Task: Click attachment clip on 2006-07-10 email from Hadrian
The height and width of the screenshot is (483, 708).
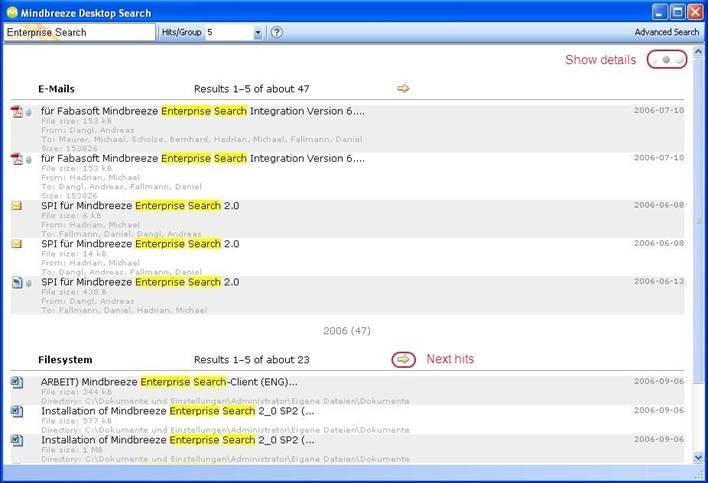Action: pos(28,159)
